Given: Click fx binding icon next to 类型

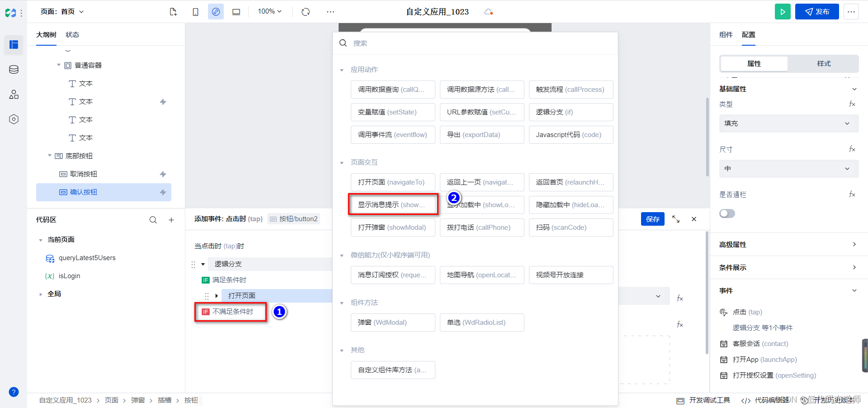Looking at the screenshot, I should click(x=852, y=104).
